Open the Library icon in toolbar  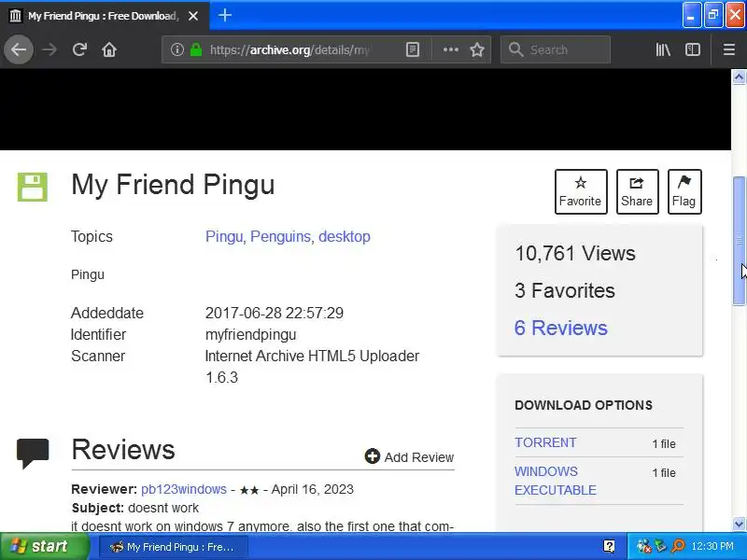(663, 49)
